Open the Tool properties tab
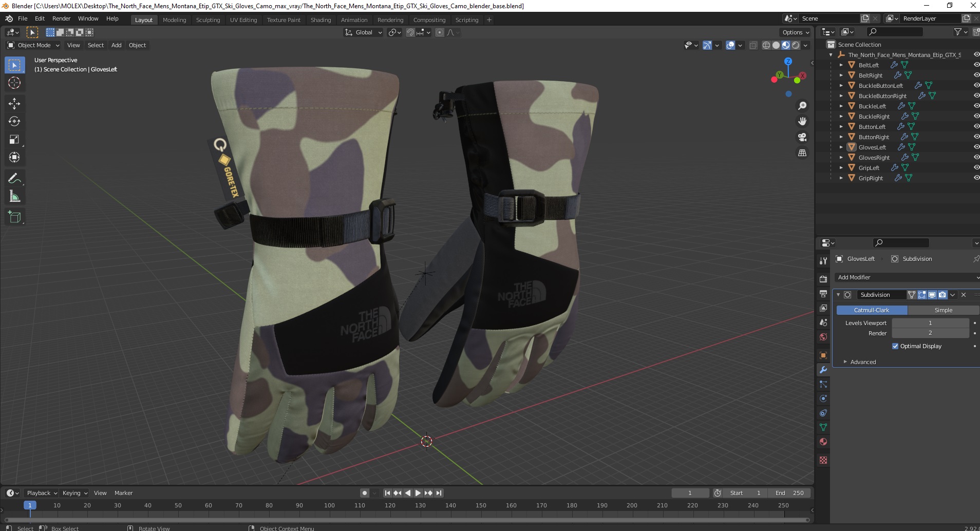 tap(823, 261)
